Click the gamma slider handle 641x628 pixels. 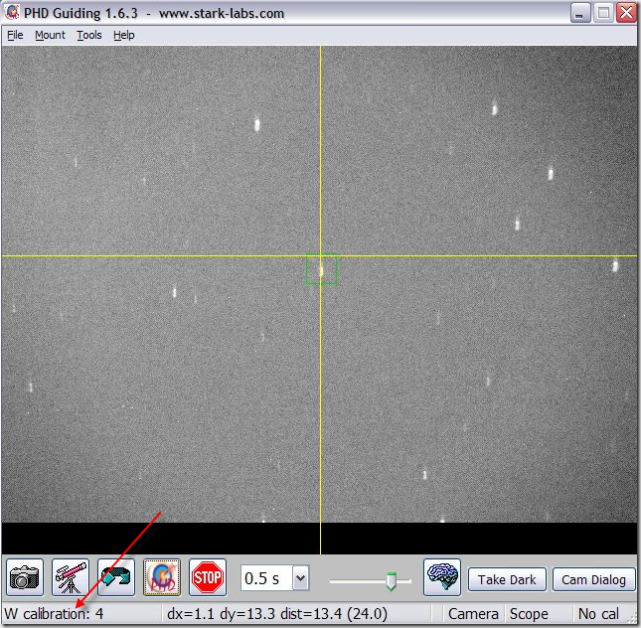click(x=392, y=580)
